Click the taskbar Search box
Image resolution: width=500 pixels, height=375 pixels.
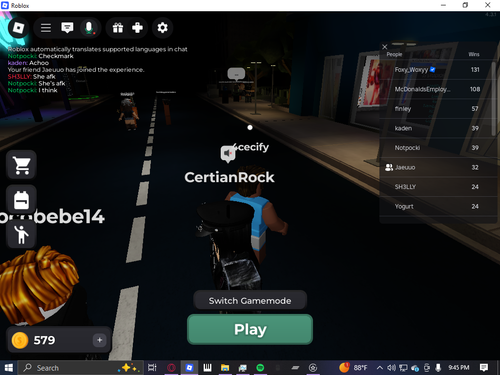coord(81,368)
